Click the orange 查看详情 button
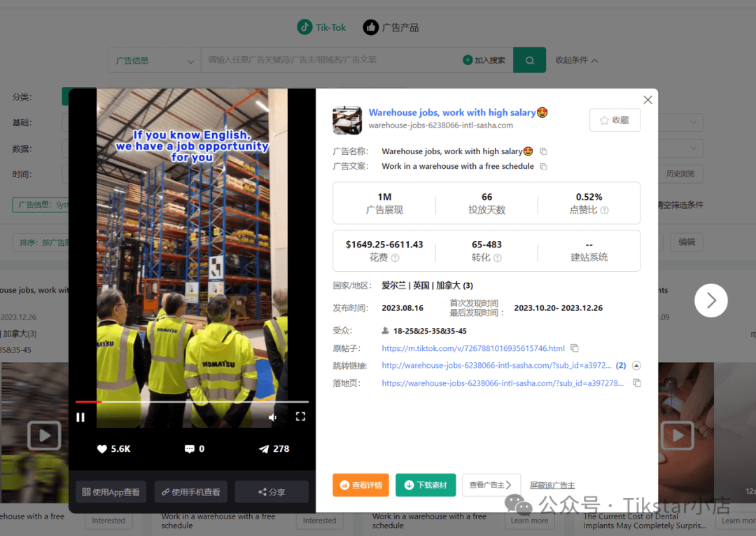The width and height of the screenshot is (756, 536). point(360,485)
